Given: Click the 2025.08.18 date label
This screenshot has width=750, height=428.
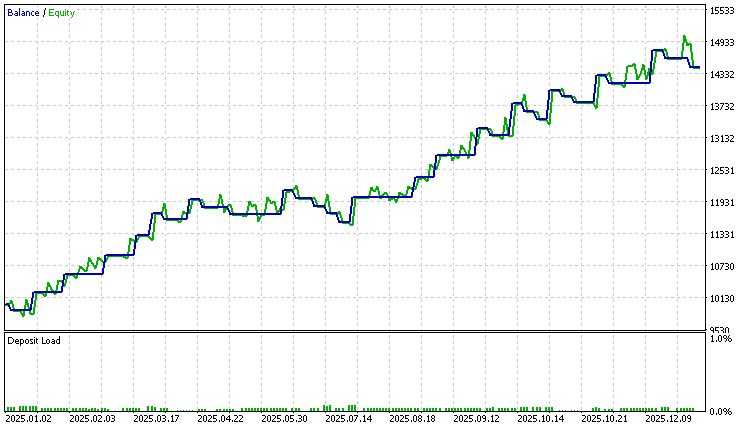Looking at the screenshot, I should pyautogui.click(x=413, y=419).
